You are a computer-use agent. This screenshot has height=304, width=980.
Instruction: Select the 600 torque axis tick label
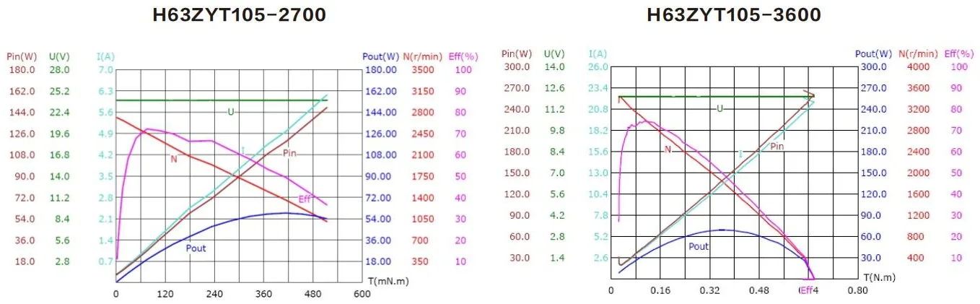pos(362,295)
